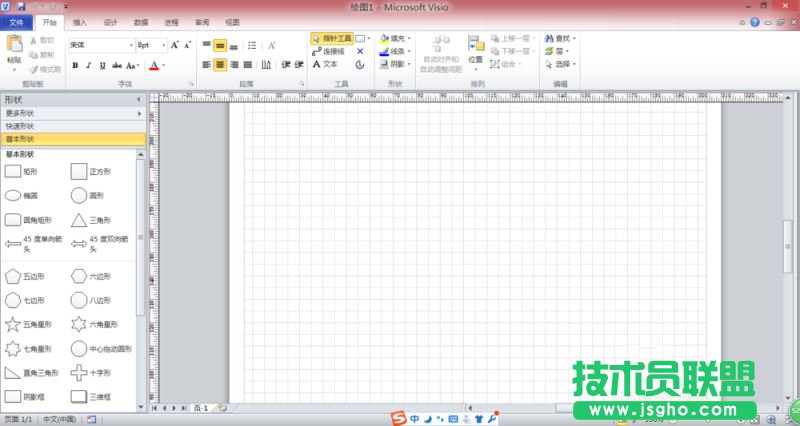Select Align Middle highlighted icon
The width and height of the screenshot is (800, 426).
[x=220, y=45]
